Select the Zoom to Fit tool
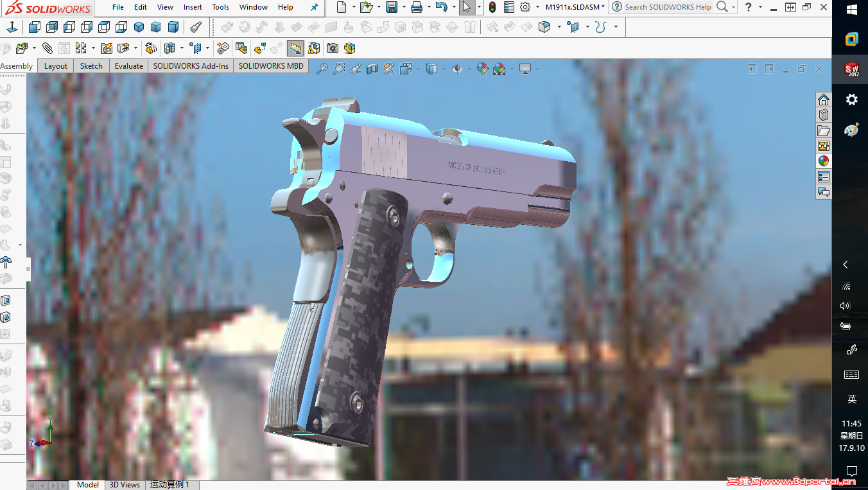This screenshot has height=490, width=868. tap(322, 69)
